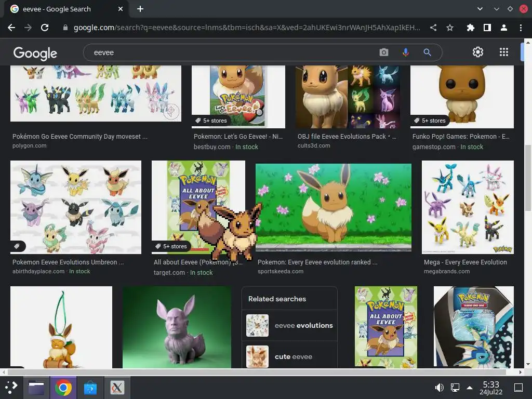Viewport: 532px width, 399px height.
Task: Click 5+ stores tag on Funko image
Action: point(430,121)
